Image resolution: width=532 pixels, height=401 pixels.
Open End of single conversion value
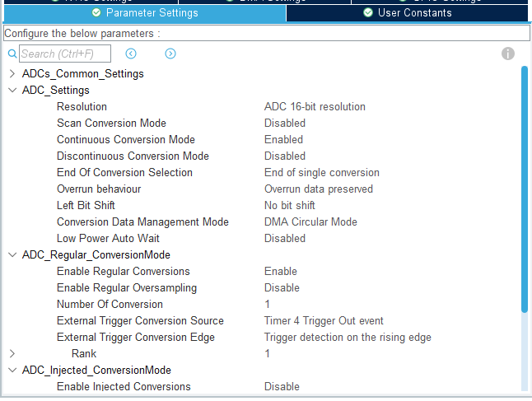[322, 173]
